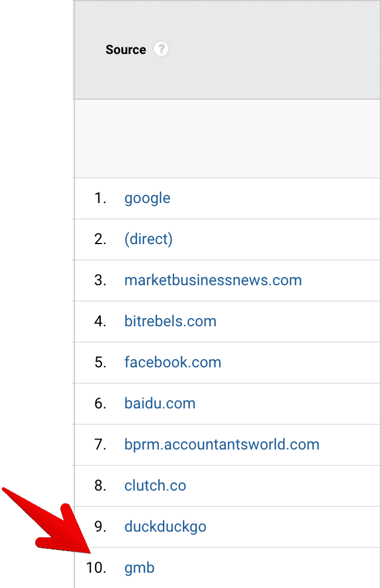
Task: Open the bitrebels.com source link
Action: [x=171, y=321]
